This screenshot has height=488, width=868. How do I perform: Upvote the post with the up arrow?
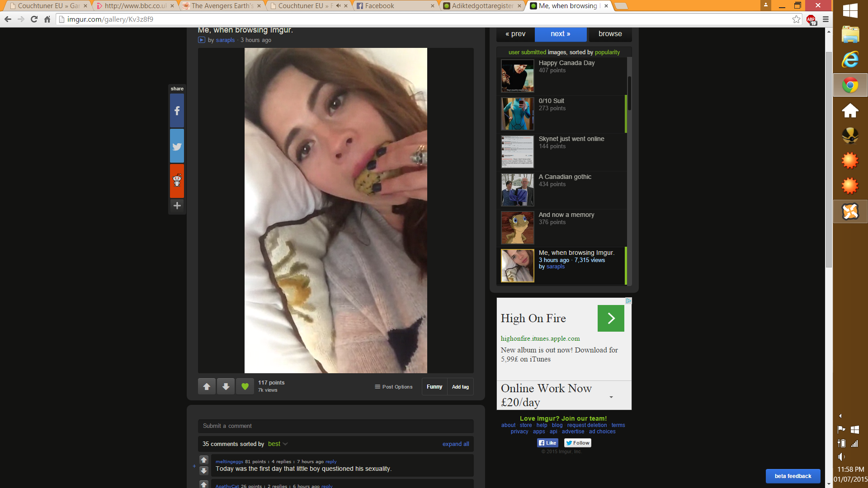[207, 386]
